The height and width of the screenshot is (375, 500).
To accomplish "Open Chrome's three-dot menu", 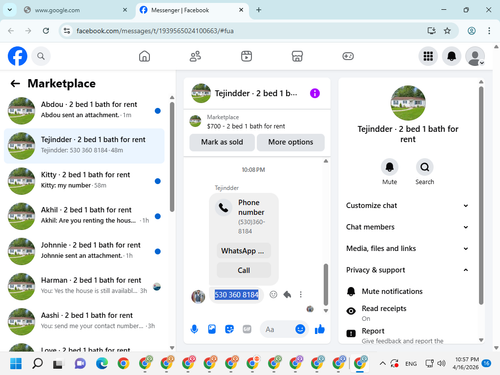I will coord(489,31).
